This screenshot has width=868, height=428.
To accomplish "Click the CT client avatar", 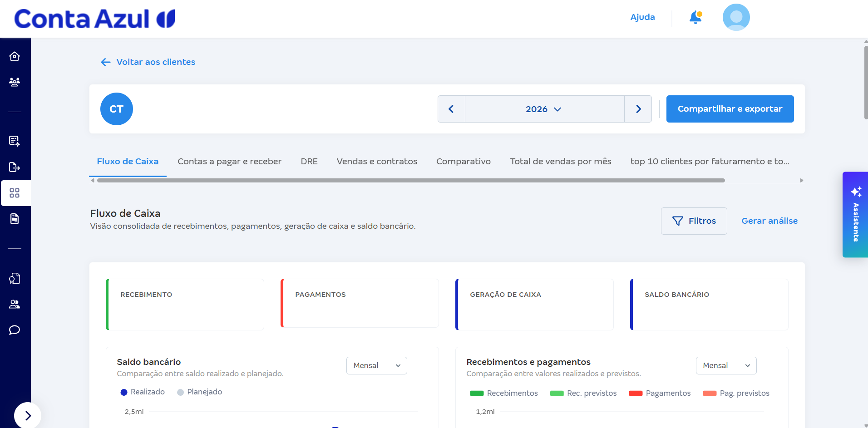I will coord(116,109).
